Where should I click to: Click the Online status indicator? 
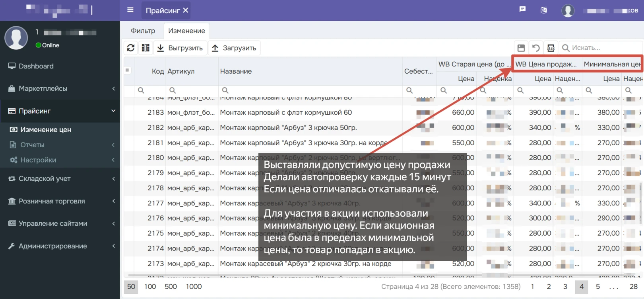coord(47,45)
